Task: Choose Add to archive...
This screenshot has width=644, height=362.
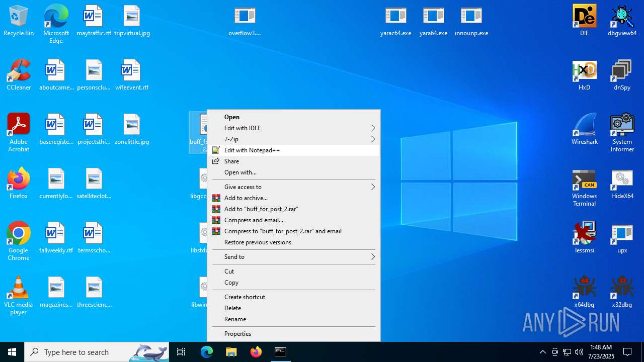Action: tap(294, 198)
